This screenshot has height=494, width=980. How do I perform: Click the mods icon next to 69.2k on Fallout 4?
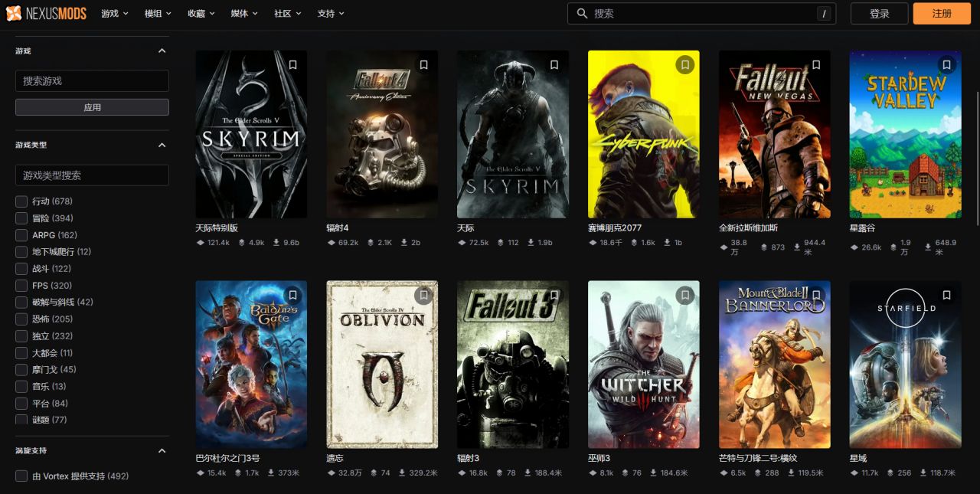coord(332,243)
